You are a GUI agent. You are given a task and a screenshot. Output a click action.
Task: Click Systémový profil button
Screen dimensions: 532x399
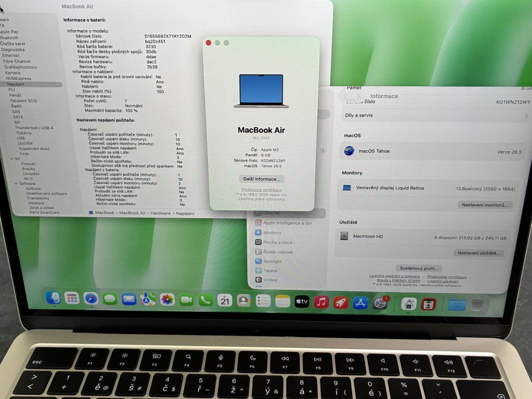[419, 268]
